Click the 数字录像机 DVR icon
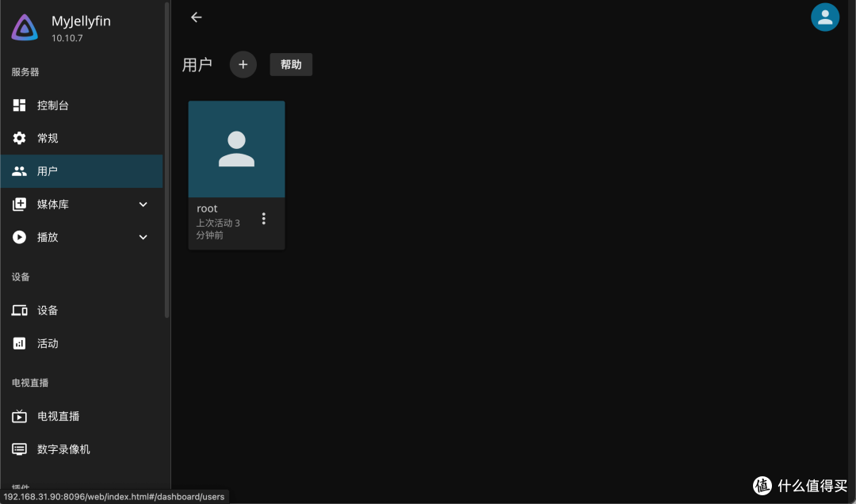Viewport: 856px width, 504px height. coord(19,449)
